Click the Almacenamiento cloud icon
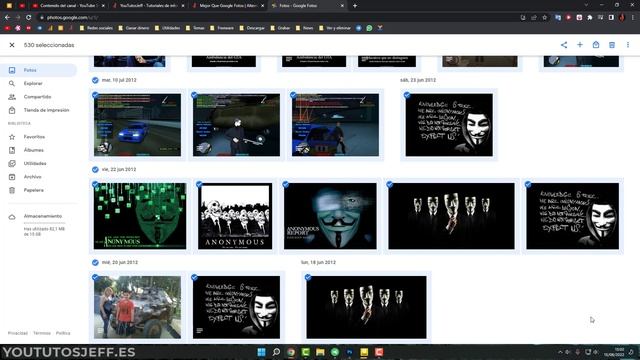The height and width of the screenshot is (360, 640). tap(12, 217)
